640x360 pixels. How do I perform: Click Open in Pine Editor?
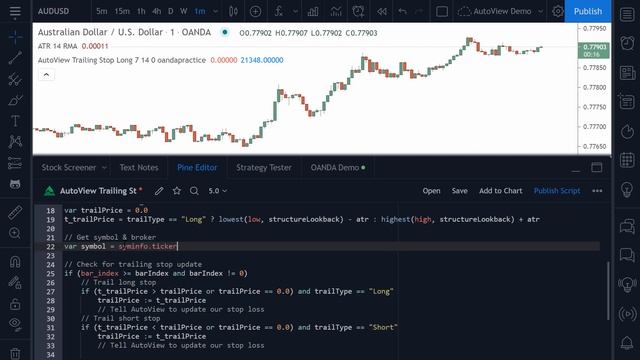(x=431, y=191)
